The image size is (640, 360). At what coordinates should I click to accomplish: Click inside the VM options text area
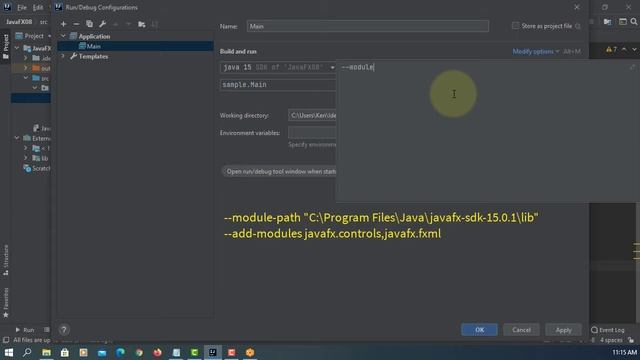pyautogui.click(x=488, y=131)
